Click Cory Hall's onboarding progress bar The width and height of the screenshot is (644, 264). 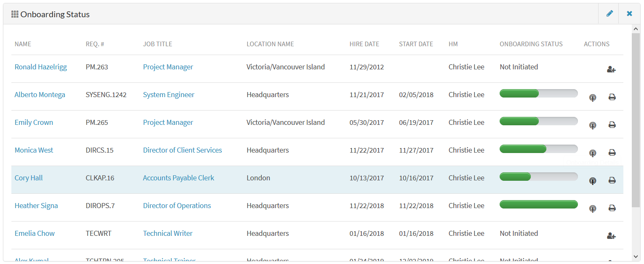point(538,177)
